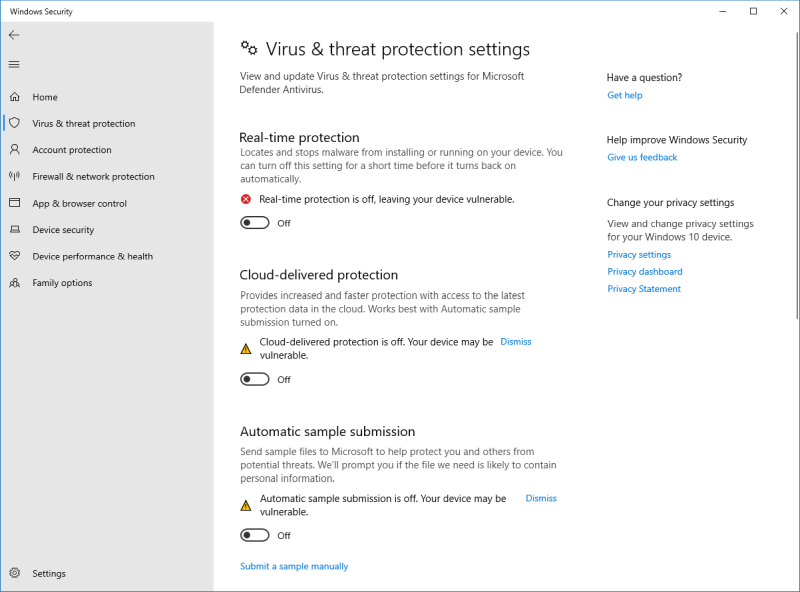Open Give us feedback
Viewport: 800px width, 592px height.
[642, 157]
